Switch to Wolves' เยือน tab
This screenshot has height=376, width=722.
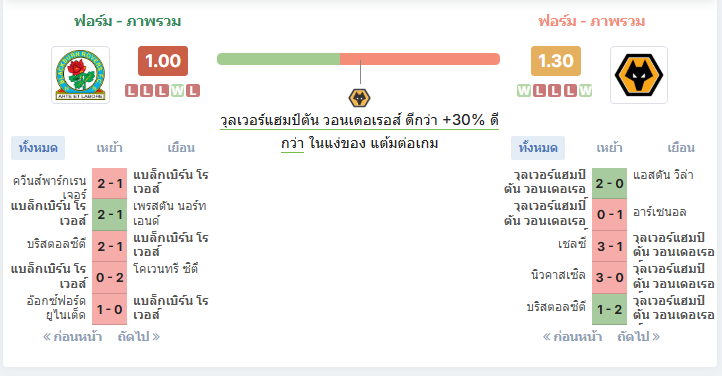coord(681,148)
